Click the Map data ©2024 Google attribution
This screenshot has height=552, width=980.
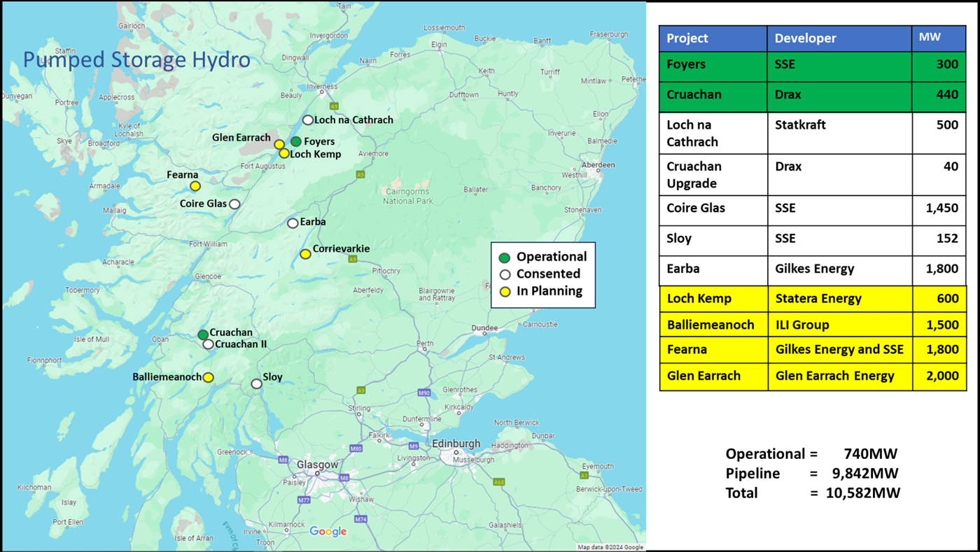[x=610, y=547]
